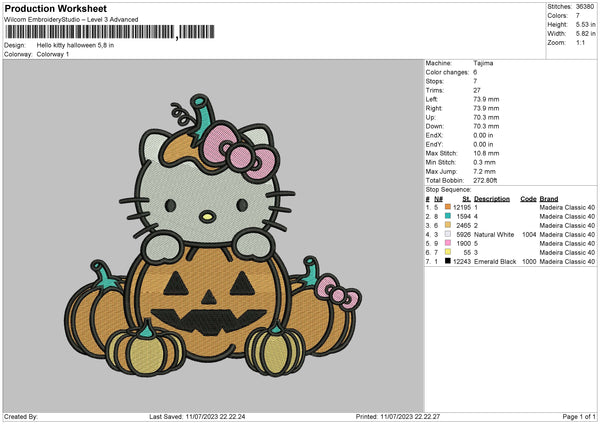Click the Code column header
Viewport: 600px width, 424px height.
[x=528, y=198]
